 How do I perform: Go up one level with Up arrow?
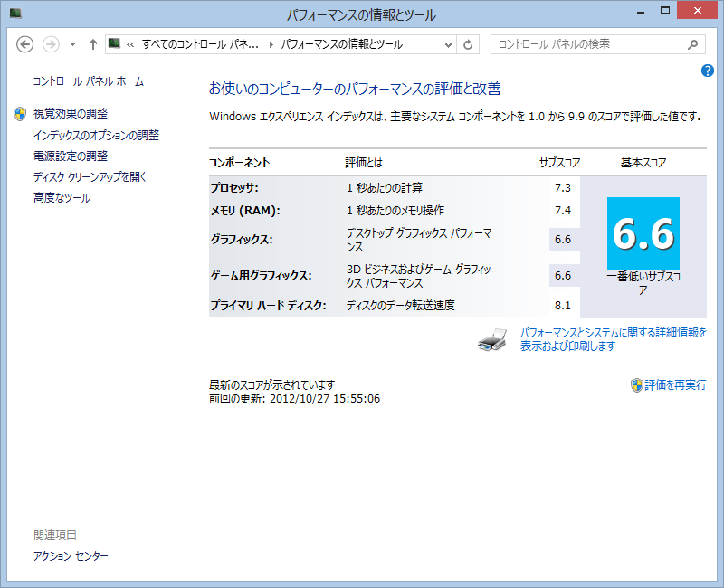(93, 44)
